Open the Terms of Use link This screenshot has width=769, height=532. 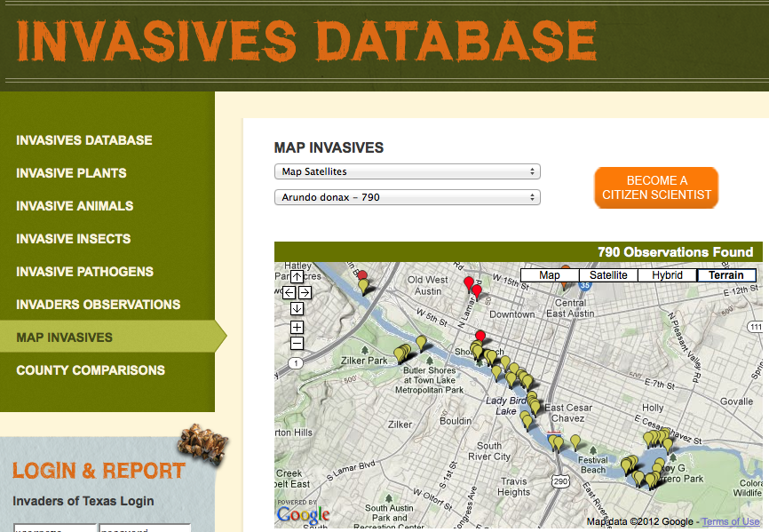[731, 522]
